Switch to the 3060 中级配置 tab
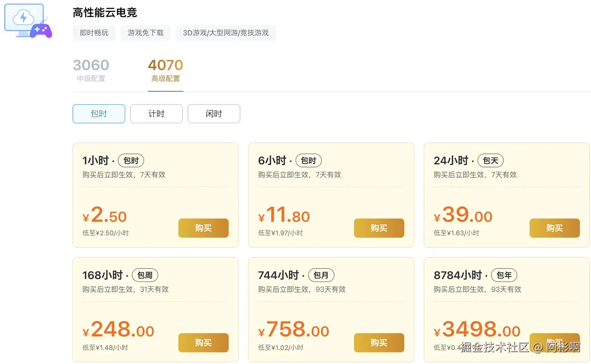591x364 pixels. [x=91, y=70]
